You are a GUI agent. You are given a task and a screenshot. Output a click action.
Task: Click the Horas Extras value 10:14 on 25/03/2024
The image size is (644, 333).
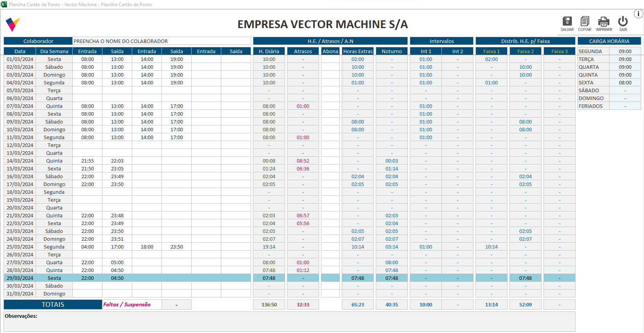(358, 247)
